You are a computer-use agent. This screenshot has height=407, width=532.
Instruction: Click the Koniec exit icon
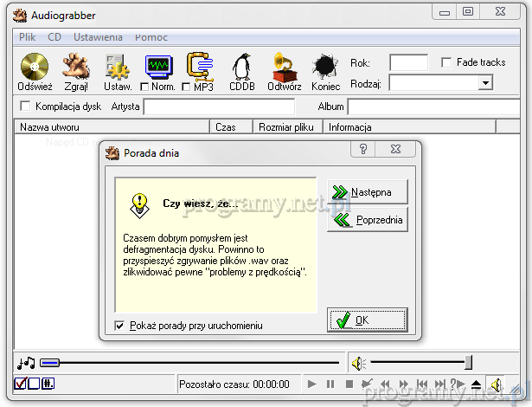tap(325, 67)
